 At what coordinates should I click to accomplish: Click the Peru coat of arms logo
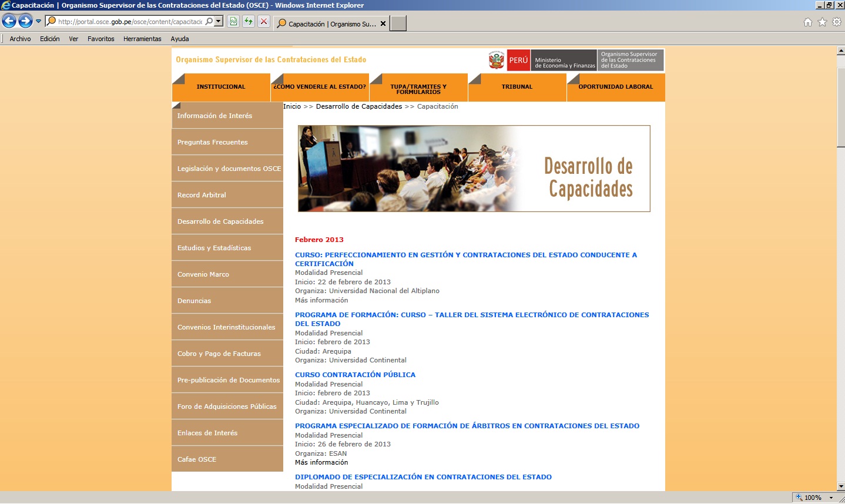[x=497, y=60]
